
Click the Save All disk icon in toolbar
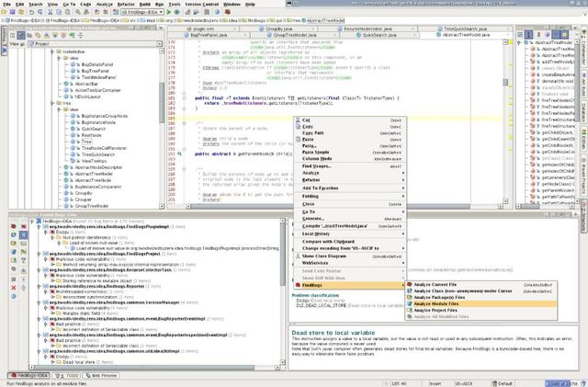pos(13,12)
